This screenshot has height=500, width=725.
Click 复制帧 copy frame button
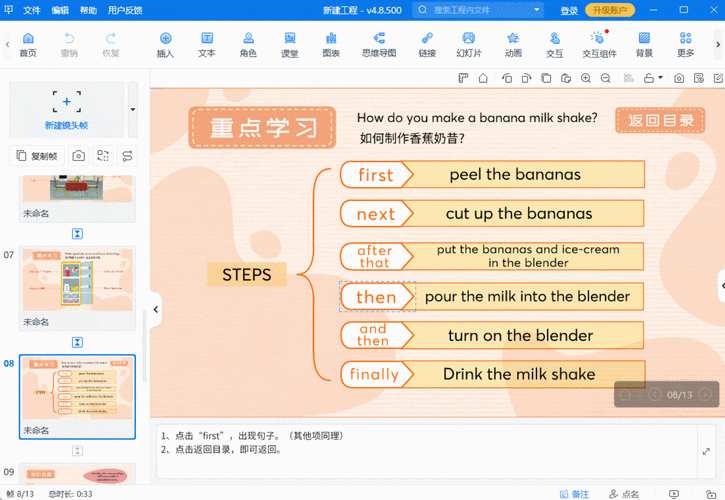click(37, 156)
